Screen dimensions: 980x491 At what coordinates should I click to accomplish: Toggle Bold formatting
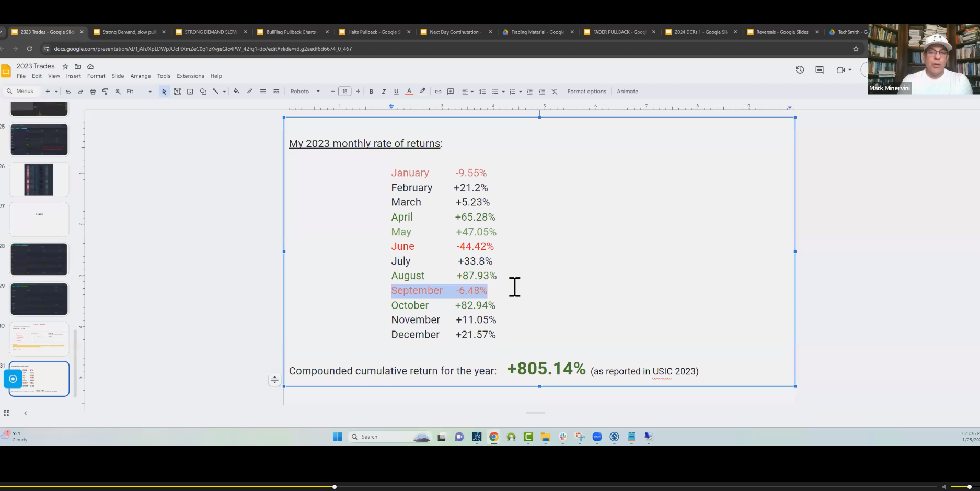point(371,92)
